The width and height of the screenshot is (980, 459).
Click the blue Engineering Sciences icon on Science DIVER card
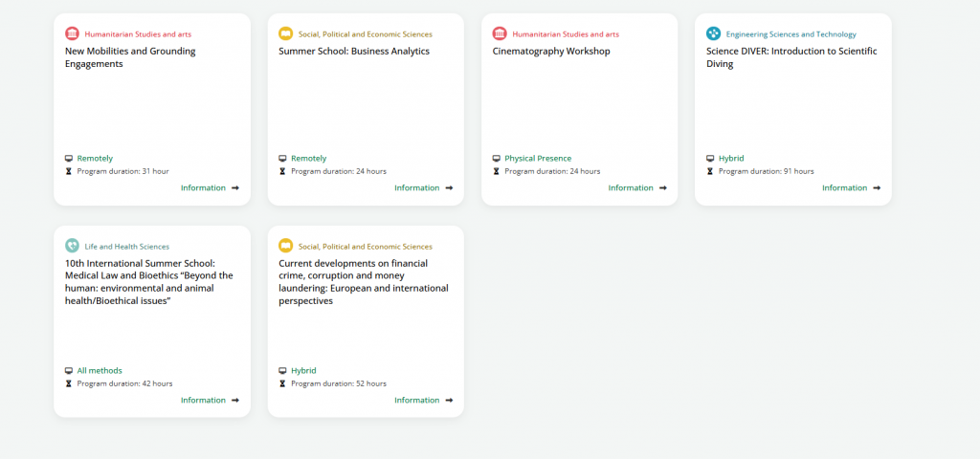coord(713,33)
